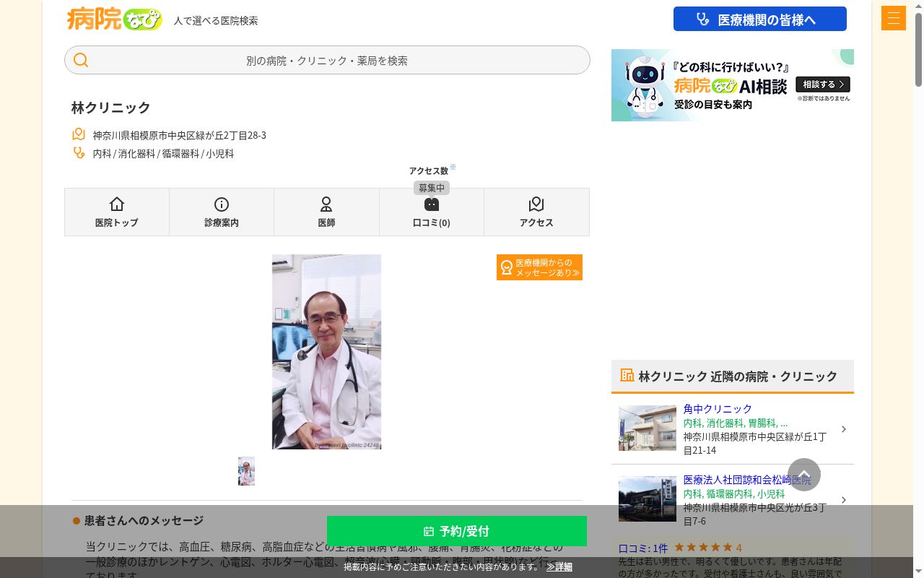Open the 医療法人社団諒和会松崎医院 link
Image resolution: width=924 pixels, height=578 pixels.
tap(747, 480)
